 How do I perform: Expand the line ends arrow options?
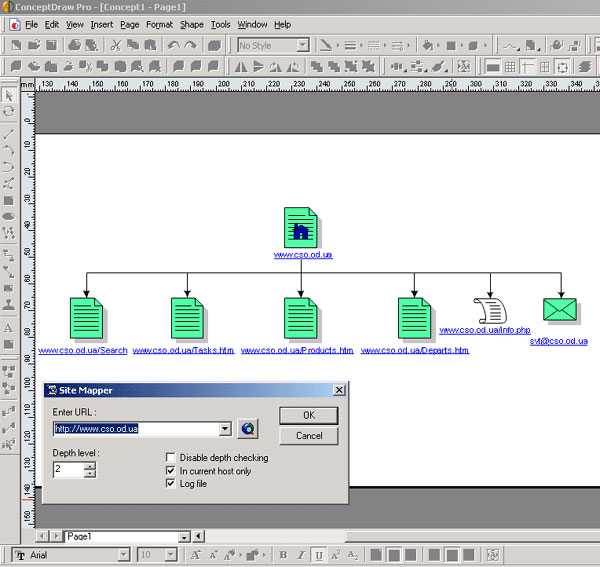(x=409, y=46)
